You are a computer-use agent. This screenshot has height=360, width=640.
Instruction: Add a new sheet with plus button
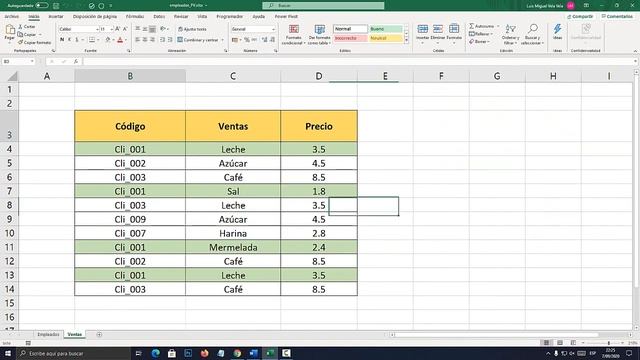click(x=99, y=334)
